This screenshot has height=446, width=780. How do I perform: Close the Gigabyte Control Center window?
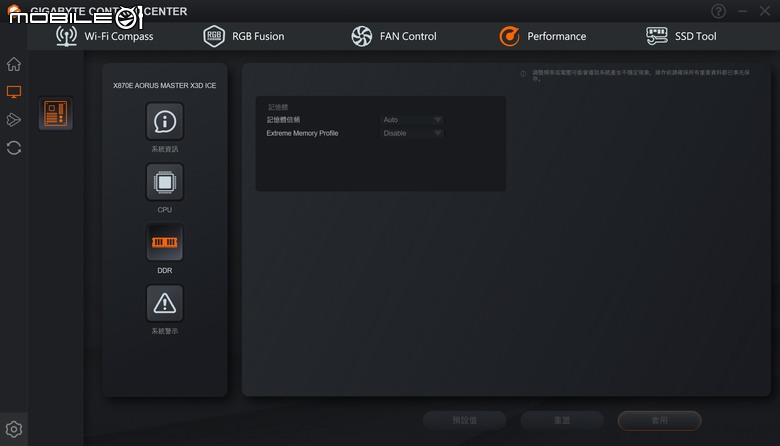[765, 11]
